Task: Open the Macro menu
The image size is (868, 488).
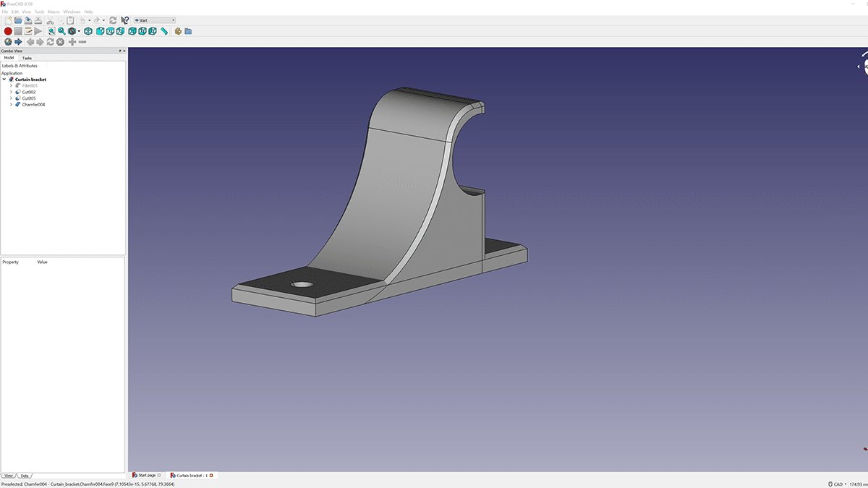Action: [x=52, y=12]
